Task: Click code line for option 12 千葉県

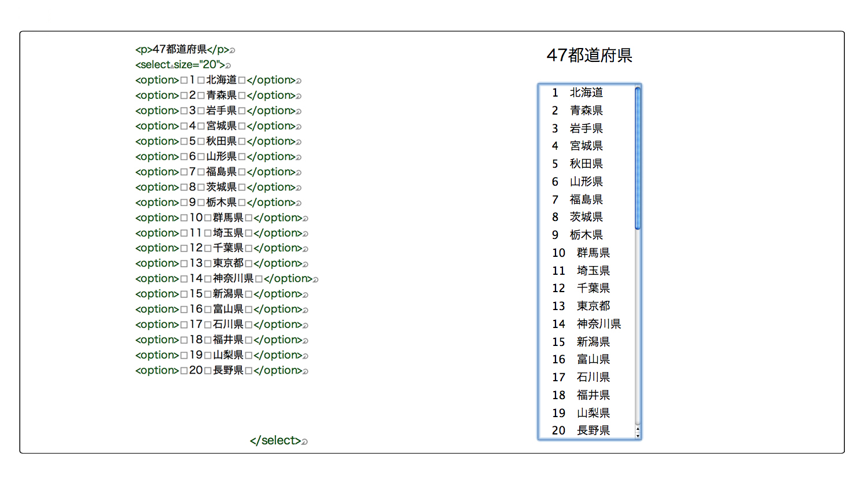Action: point(222,248)
